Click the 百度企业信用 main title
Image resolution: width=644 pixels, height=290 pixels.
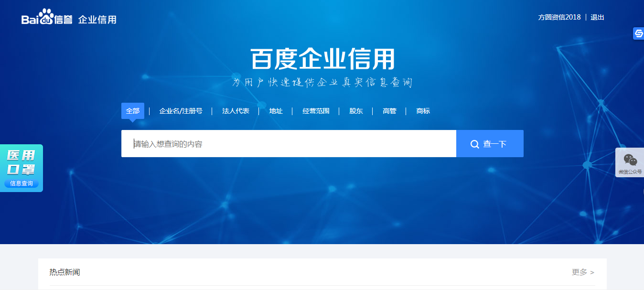pyautogui.click(x=323, y=59)
